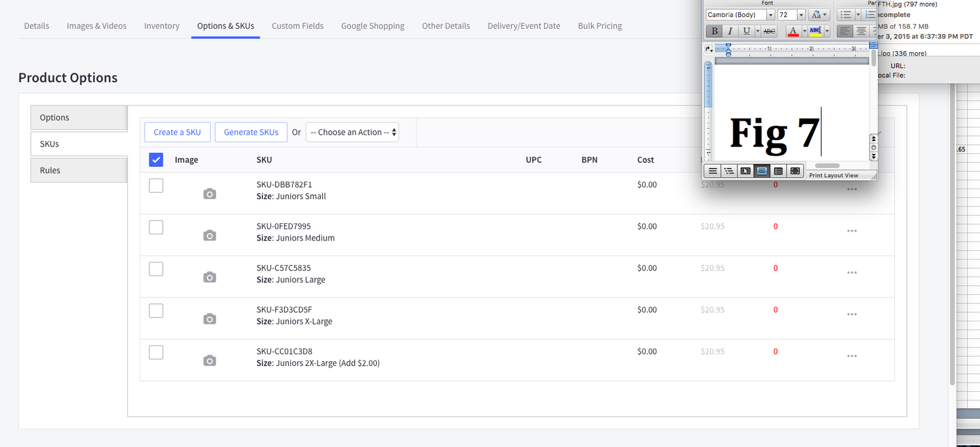The height and width of the screenshot is (447, 980).
Task: Open more actions for SKU-0FED7995 row
Action: click(852, 231)
